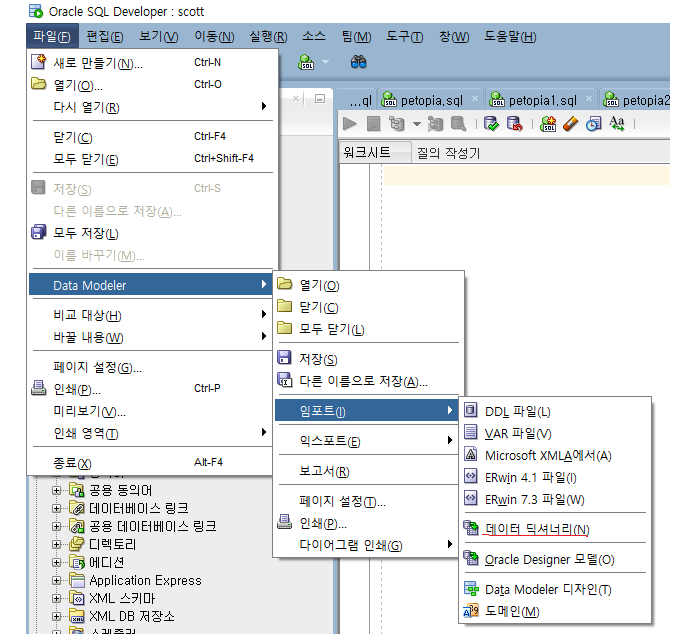The width and height of the screenshot is (696, 634).
Task: Select 닫기(C) Ctrl-F4 in File menu
Action: [x=152, y=137]
